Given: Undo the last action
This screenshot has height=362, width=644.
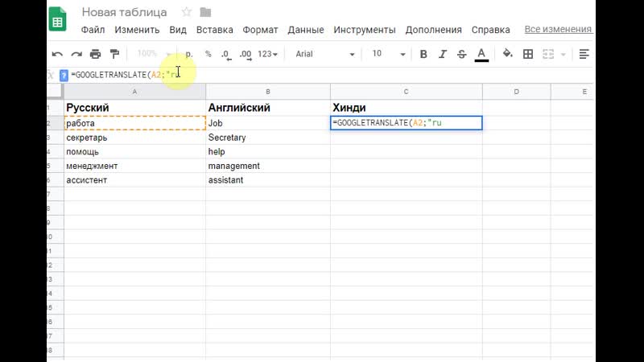Looking at the screenshot, I should (57, 54).
